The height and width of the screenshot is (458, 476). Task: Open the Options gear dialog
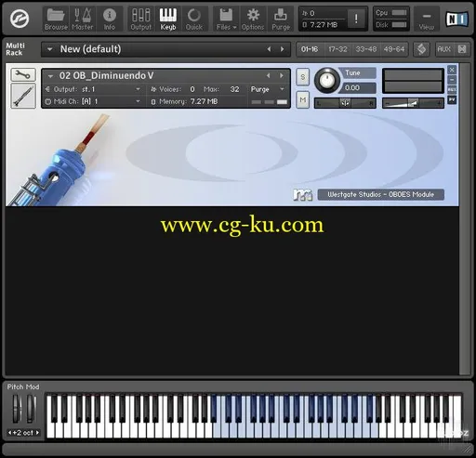pos(253,19)
